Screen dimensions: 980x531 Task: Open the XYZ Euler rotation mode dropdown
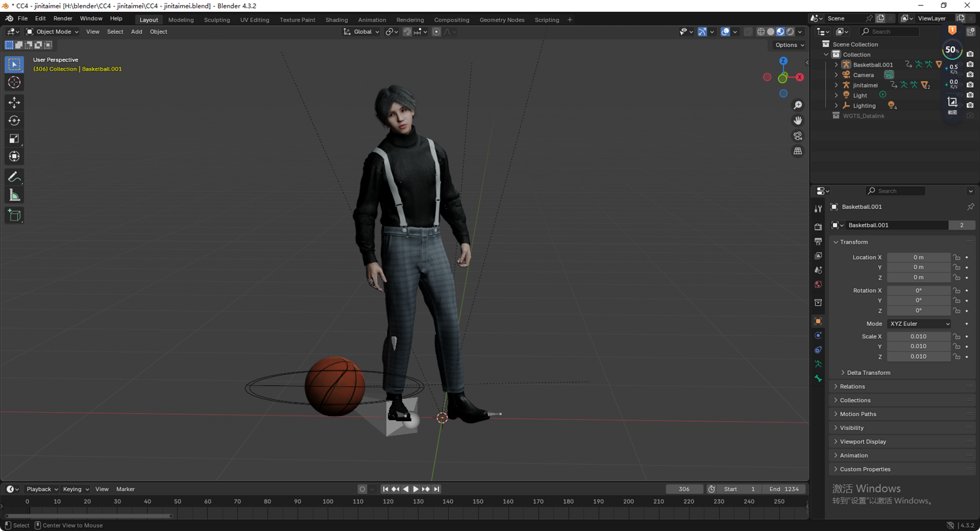[x=919, y=324]
